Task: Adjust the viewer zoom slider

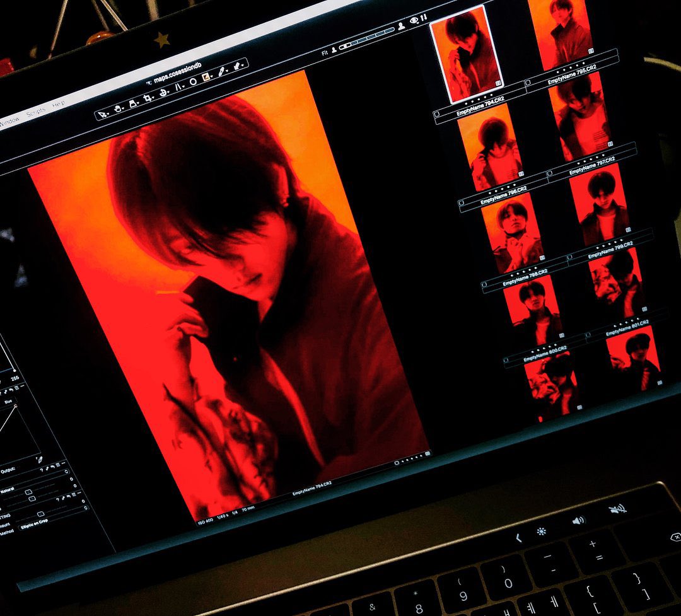Action: pyautogui.click(x=367, y=38)
